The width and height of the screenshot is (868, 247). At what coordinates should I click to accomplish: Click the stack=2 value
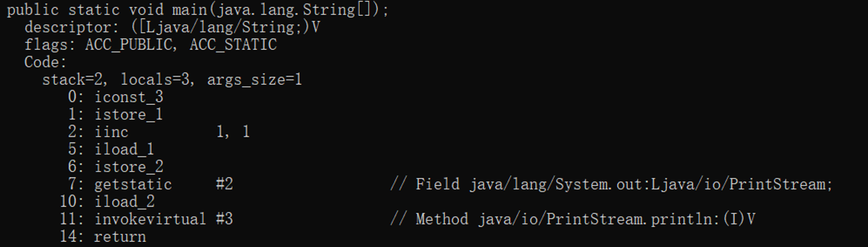click(x=72, y=80)
